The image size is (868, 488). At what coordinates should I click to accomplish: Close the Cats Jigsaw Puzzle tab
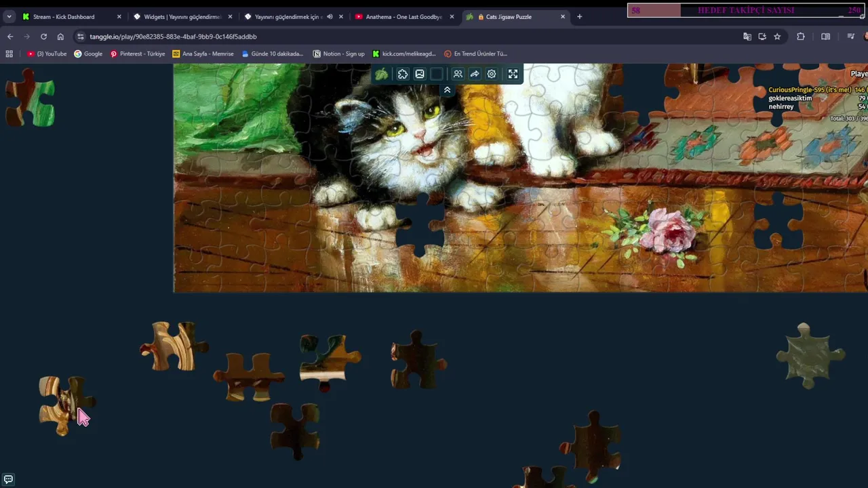point(563,16)
